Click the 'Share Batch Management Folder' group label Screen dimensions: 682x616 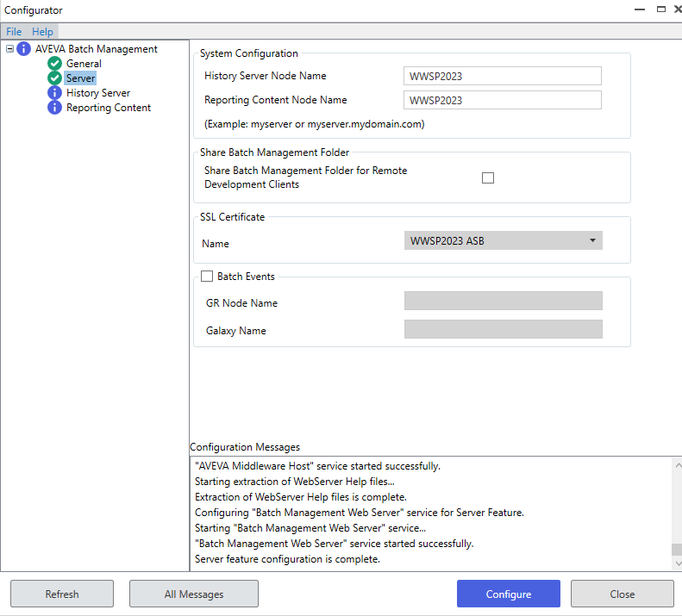point(274,152)
